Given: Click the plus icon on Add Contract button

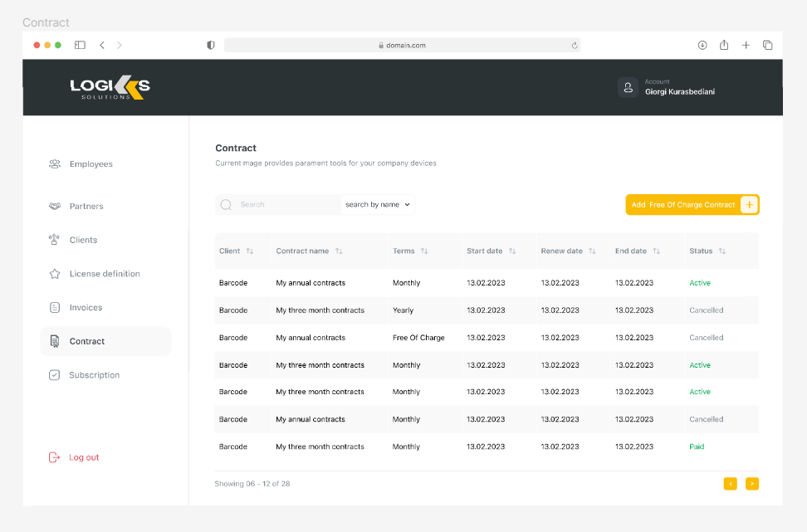Looking at the screenshot, I should (x=749, y=205).
